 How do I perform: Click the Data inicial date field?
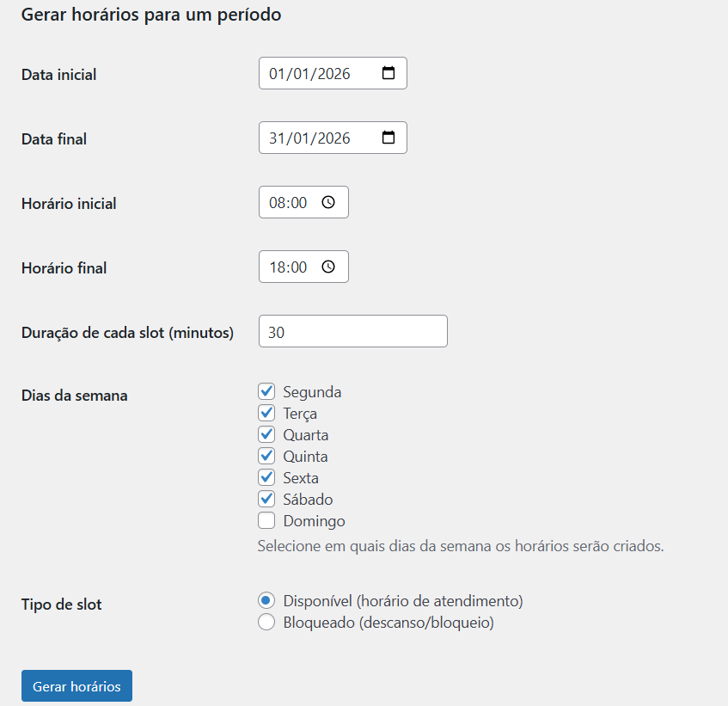tap(309, 73)
